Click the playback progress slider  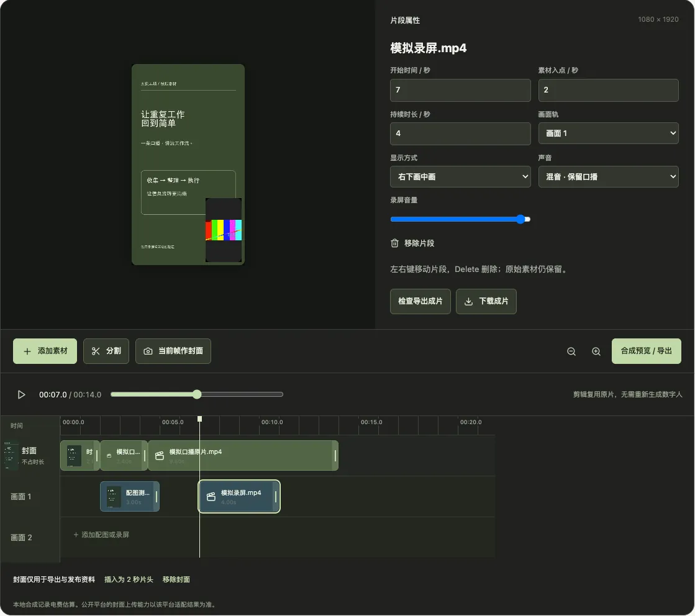pos(197,394)
